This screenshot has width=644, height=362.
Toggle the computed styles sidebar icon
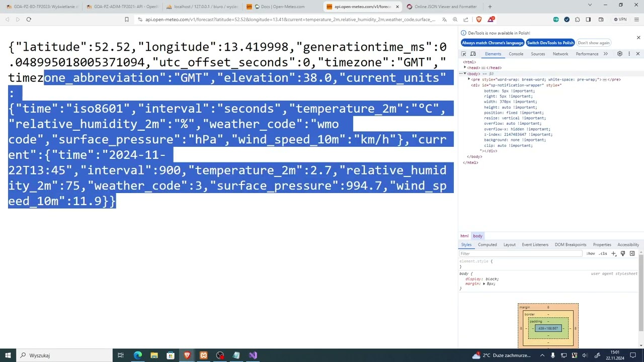coord(632,253)
